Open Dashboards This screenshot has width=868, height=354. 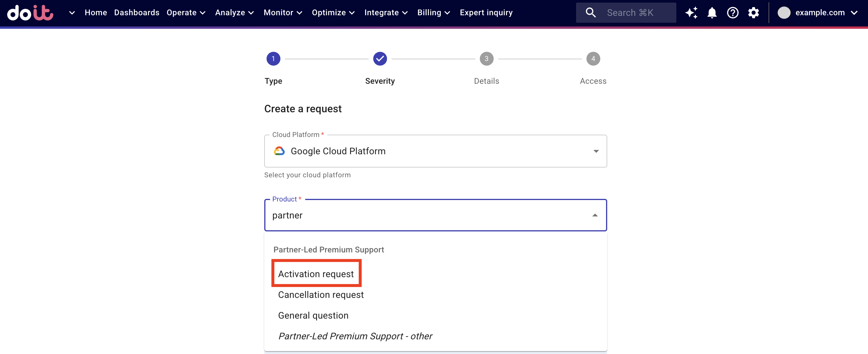click(x=137, y=13)
